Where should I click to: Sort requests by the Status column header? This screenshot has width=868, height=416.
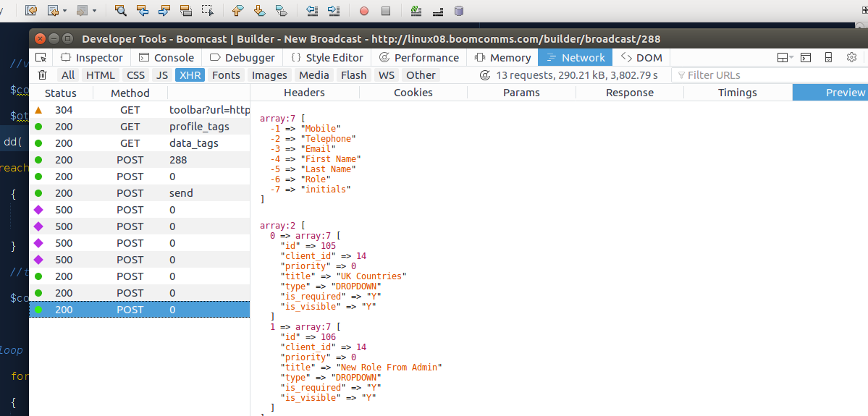click(60, 93)
